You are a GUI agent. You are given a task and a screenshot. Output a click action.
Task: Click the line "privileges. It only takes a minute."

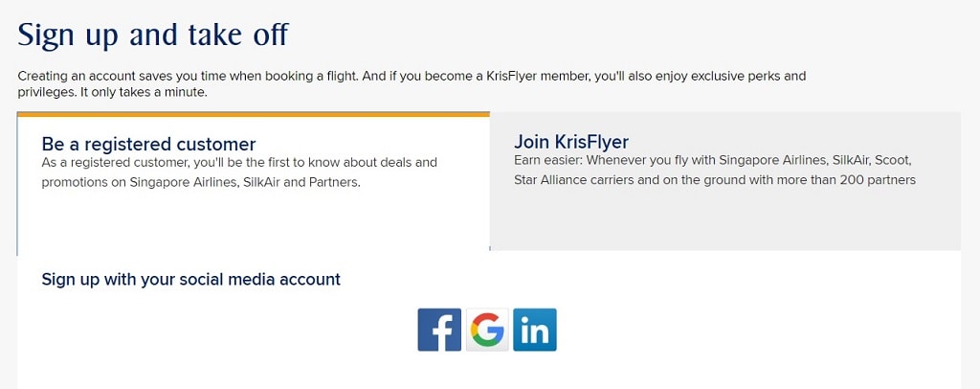point(112,93)
